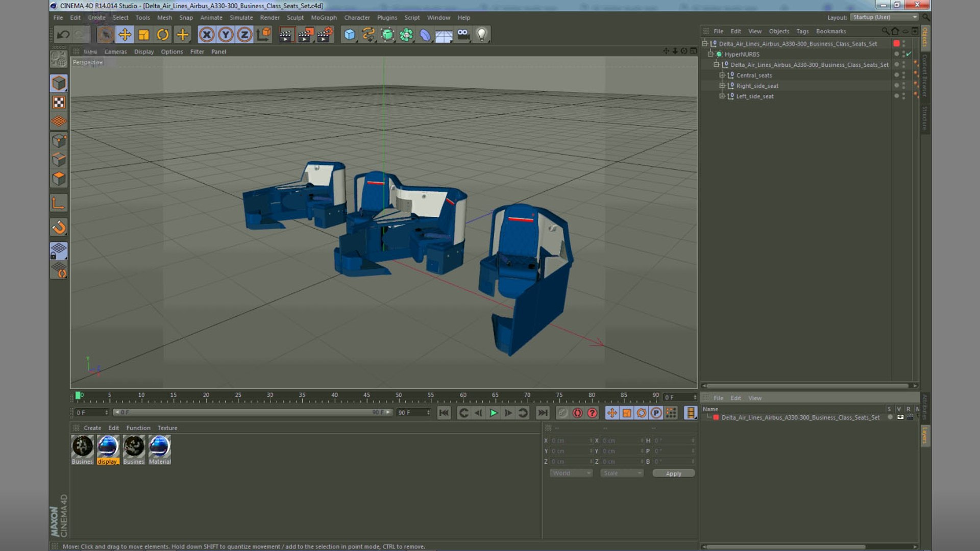Toggle visibility dot for Central_seats
Viewport: 980px width, 551px height.
tap(896, 75)
